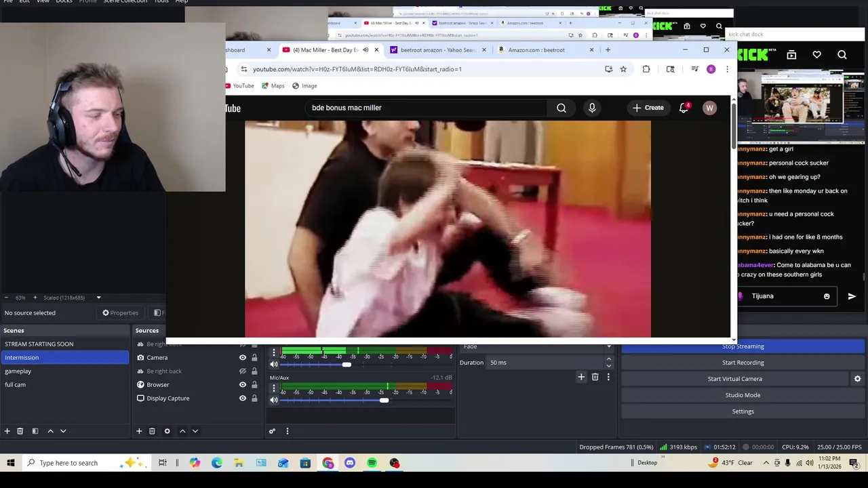Open Chrome three-dot menu

coord(727,69)
